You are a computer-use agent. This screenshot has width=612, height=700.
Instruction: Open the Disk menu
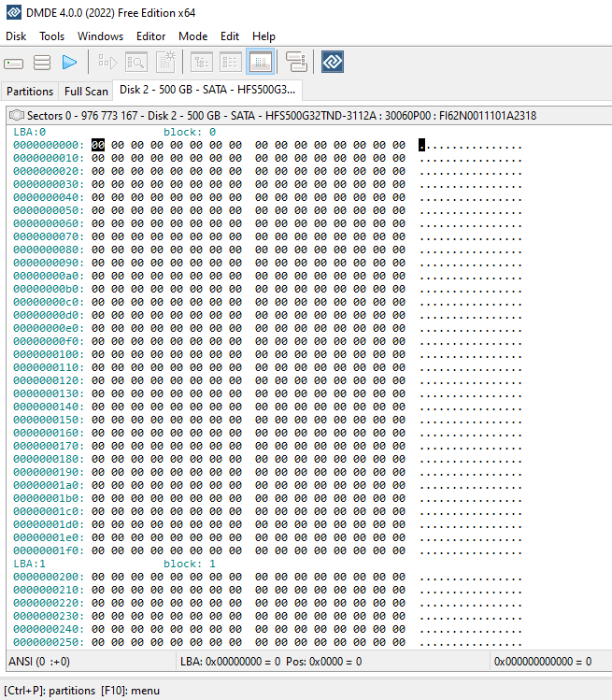[16, 36]
